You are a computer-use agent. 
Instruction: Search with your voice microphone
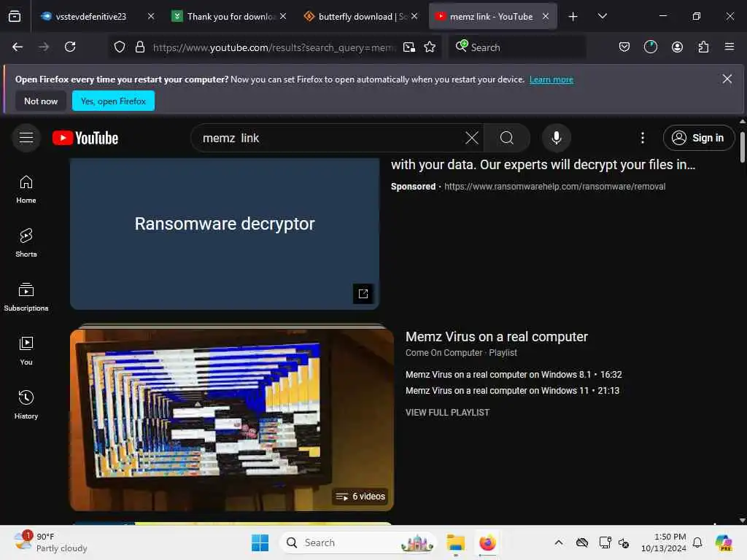(556, 138)
